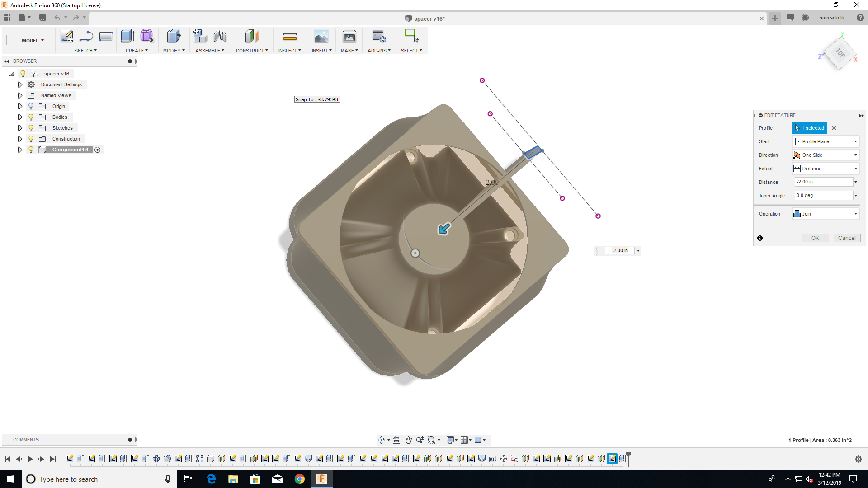Open the SELECT menu in the toolbar

[x=411, y=50]
